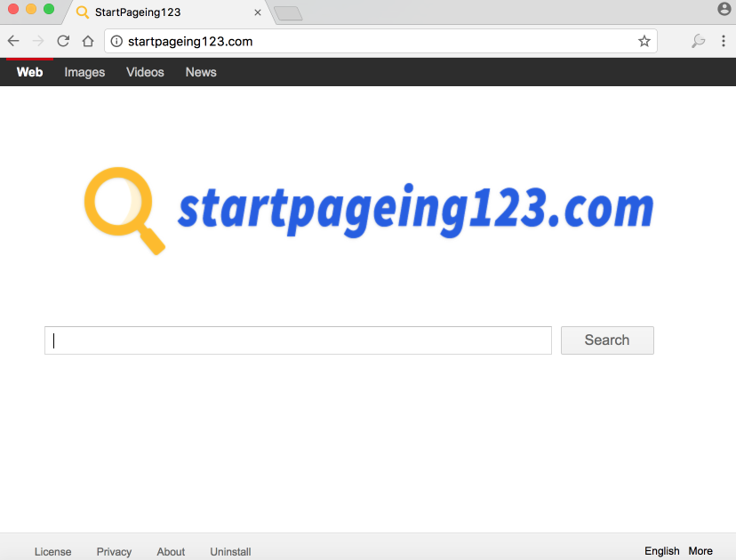The height and width of the screenshot is (560, 736).
Task: Expand the More footer option
Action: pyautogui.click(x=700, y=551)
